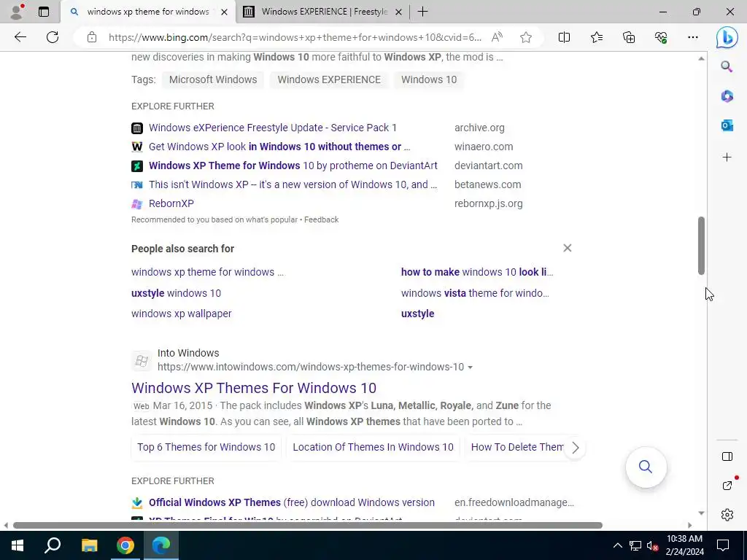The width and height of the screenshot is (747, 560).
Task: Click the floating blue search button
Action: [646, 467]
